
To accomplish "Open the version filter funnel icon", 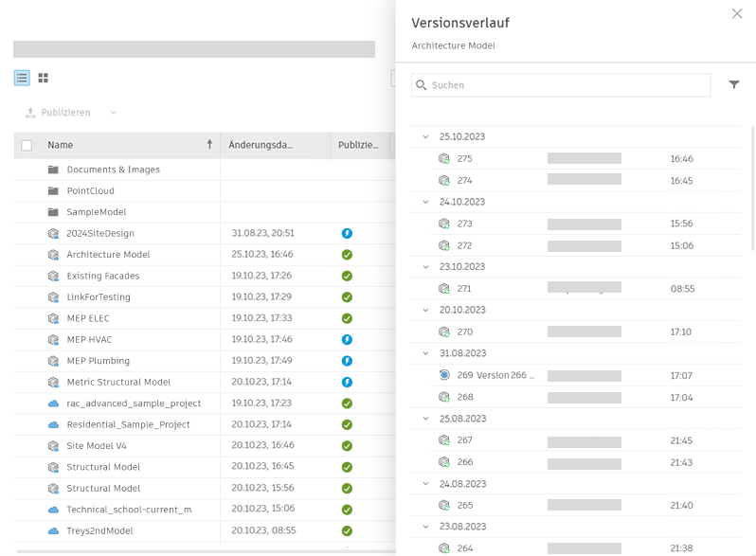I will coord(734,85).
